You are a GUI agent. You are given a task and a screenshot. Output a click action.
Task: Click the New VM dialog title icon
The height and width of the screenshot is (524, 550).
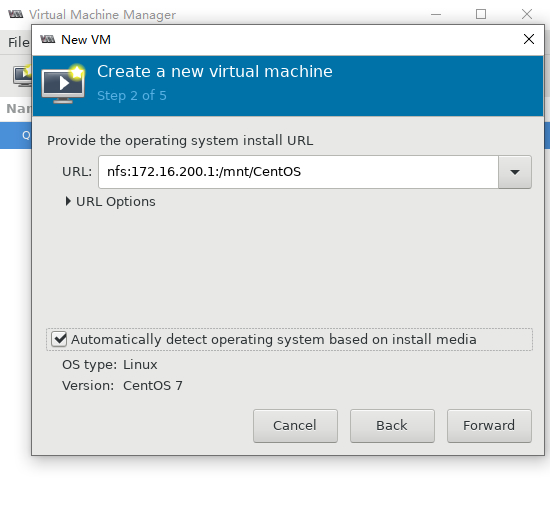coord(47,39)
